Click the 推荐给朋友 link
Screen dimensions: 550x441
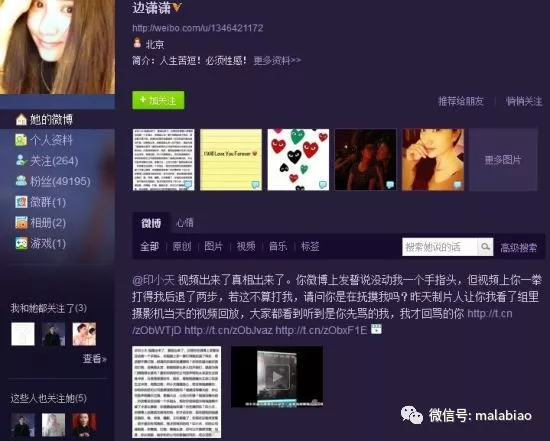(x=461, y=101)
